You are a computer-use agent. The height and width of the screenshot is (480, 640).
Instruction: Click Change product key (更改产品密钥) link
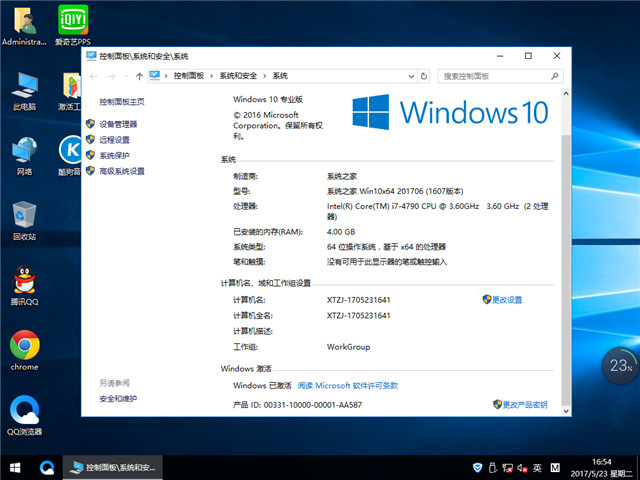click(x=524, y=405)
